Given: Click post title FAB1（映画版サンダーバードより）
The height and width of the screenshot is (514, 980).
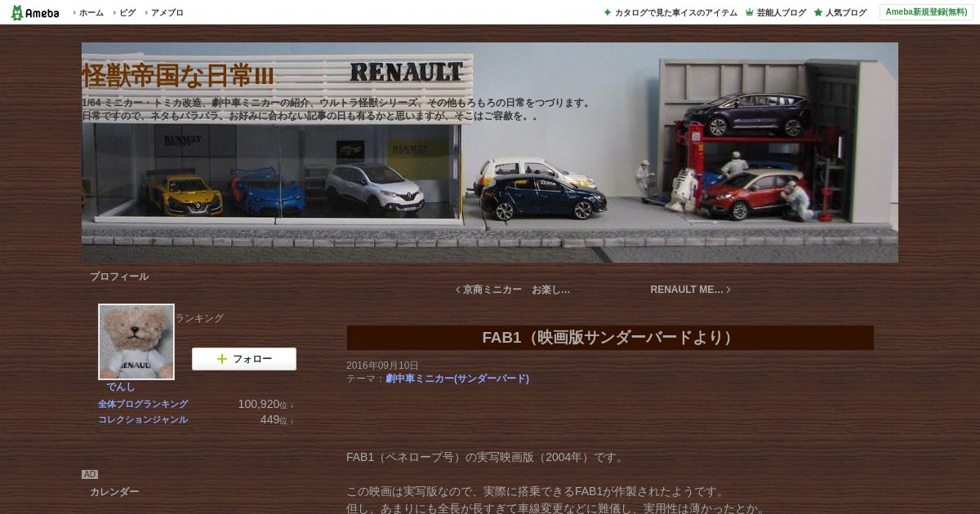Looking at the screenshot, I should click(x=610, y=338).
